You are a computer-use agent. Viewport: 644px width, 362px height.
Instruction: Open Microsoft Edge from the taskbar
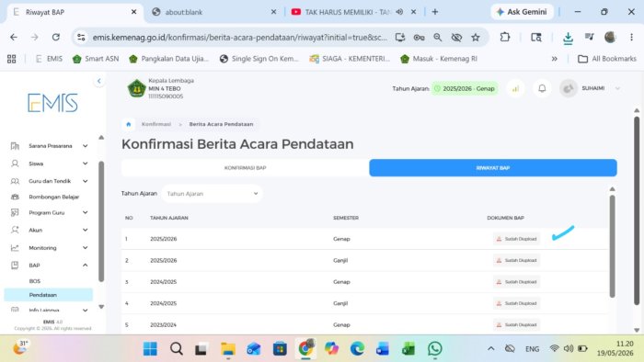pos(357,348)
